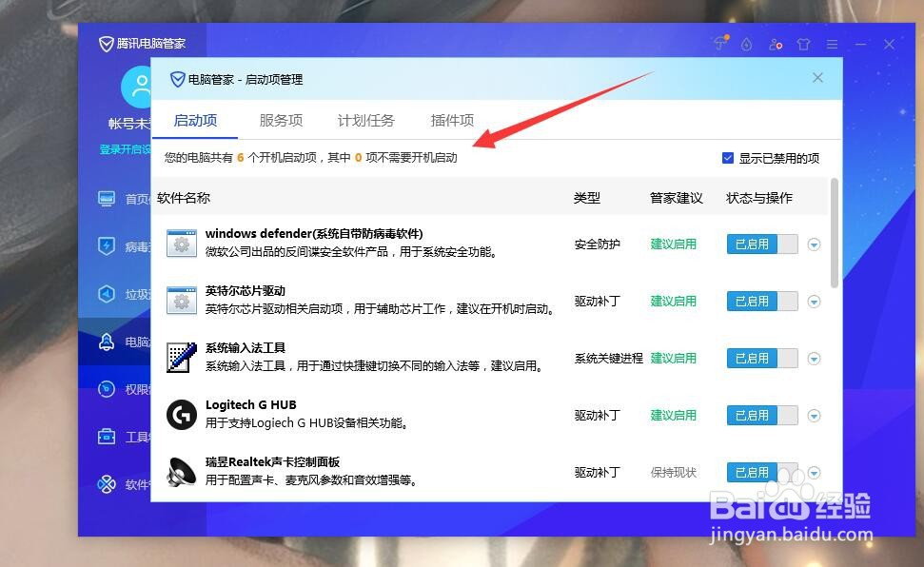Go to 首页 home monitor icon

tap(107, 199)
